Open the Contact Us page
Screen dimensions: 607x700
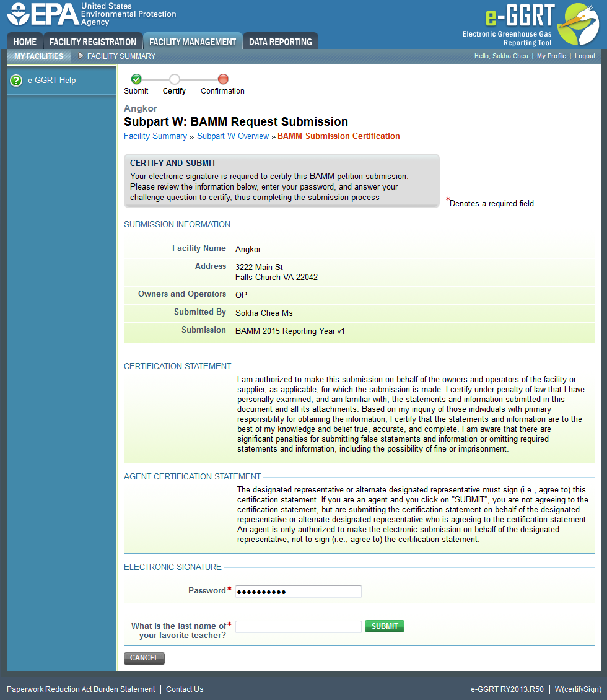[x=184, y=689]
